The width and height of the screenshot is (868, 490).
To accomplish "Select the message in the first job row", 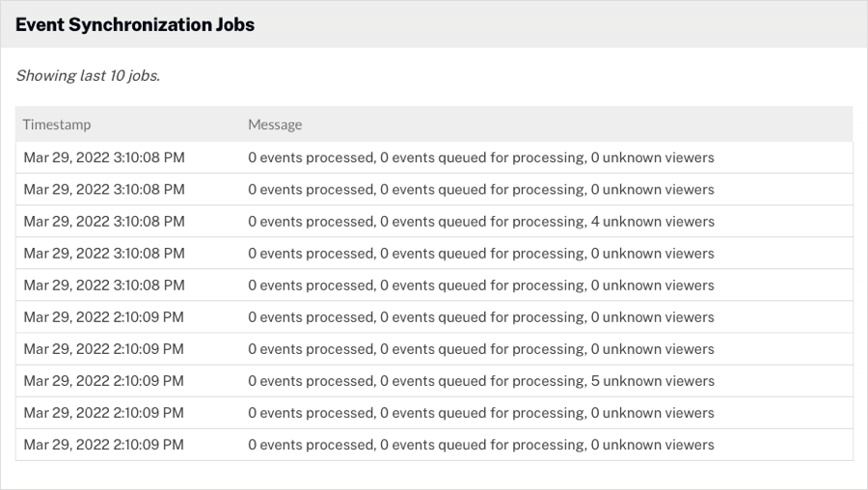I will click(x=480, y=158).
